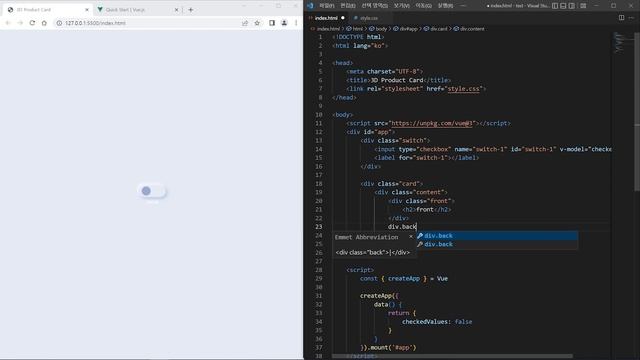Click the editor horizontal scrollbar

point(452,356)
